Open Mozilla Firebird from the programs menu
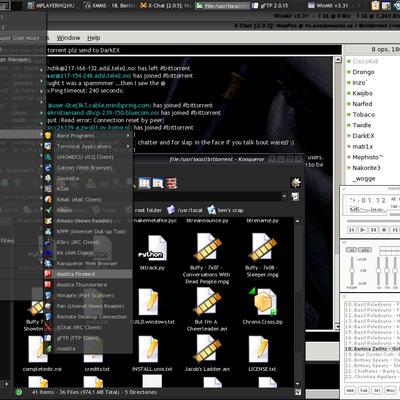This screenshot has width=400, height=400. [88, 274]
